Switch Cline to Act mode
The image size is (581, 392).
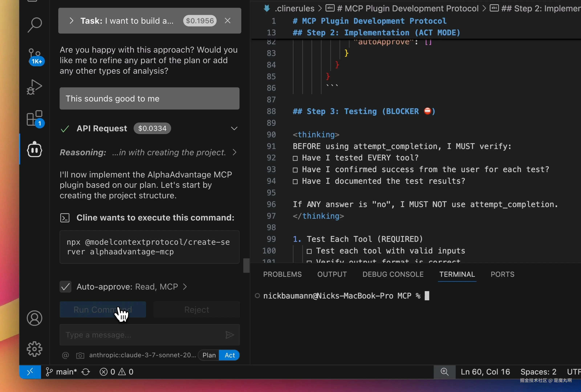pos(229,355)
